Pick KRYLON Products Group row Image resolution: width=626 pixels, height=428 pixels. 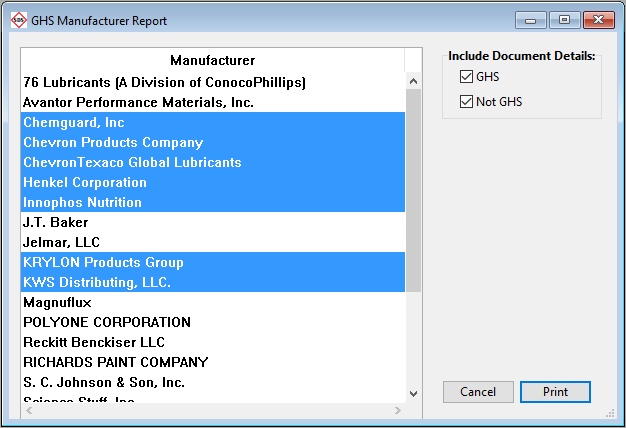click(103, 262)
